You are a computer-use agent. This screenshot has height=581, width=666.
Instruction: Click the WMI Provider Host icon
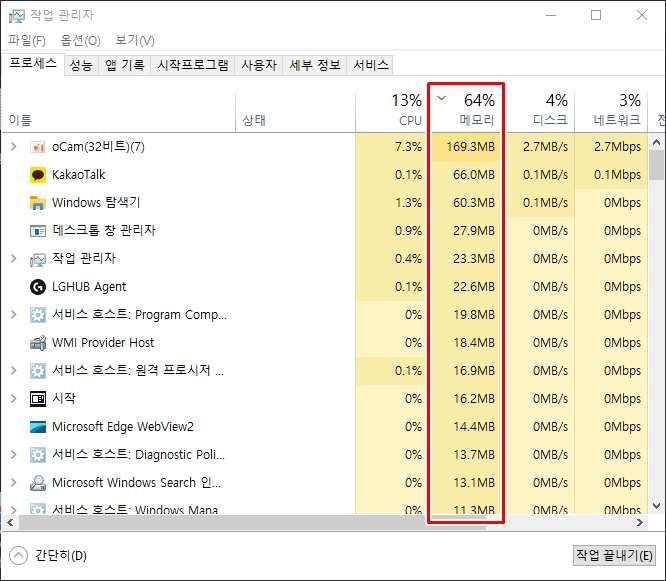[38, 343]
